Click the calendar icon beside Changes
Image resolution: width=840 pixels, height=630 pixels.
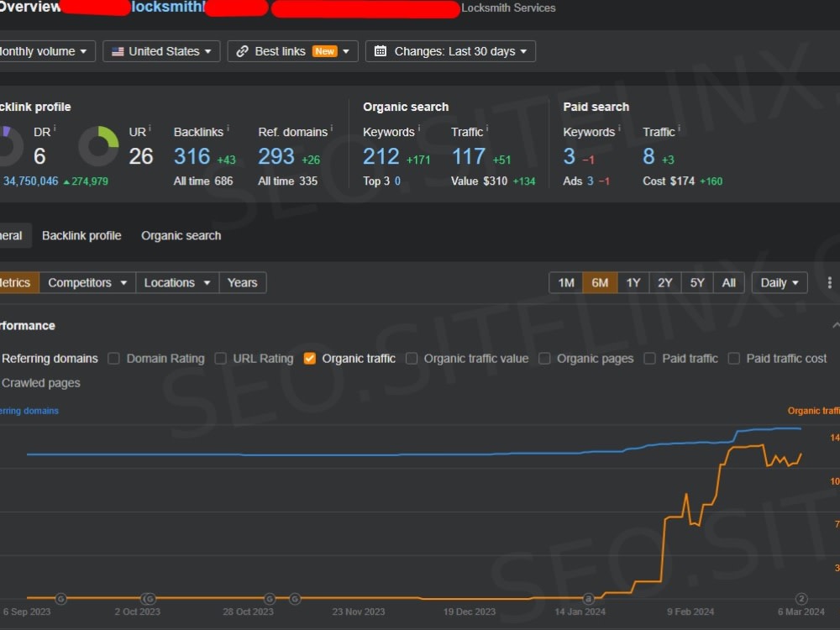click(381, 51)
